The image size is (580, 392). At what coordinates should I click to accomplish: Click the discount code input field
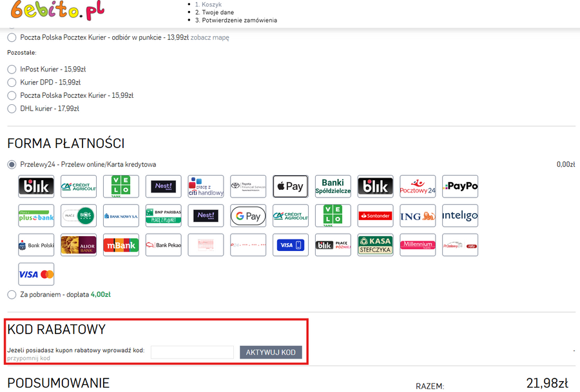coord(192,352)
